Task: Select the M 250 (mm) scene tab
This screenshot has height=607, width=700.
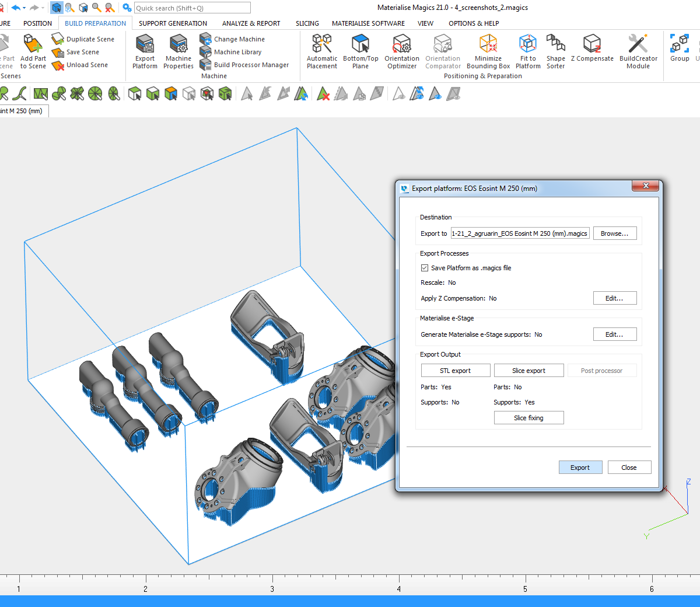Action: tap(23, 111)
